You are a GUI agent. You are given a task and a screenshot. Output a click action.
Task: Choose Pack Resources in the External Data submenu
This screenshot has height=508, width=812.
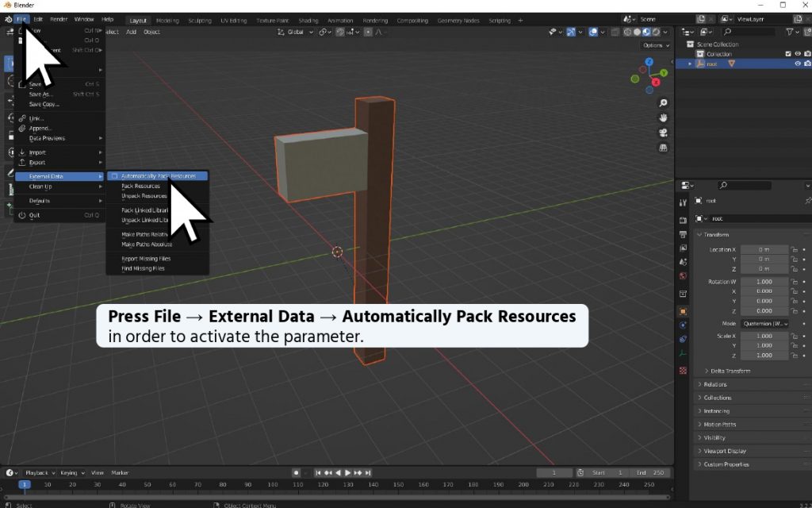[x=140, y=187]
